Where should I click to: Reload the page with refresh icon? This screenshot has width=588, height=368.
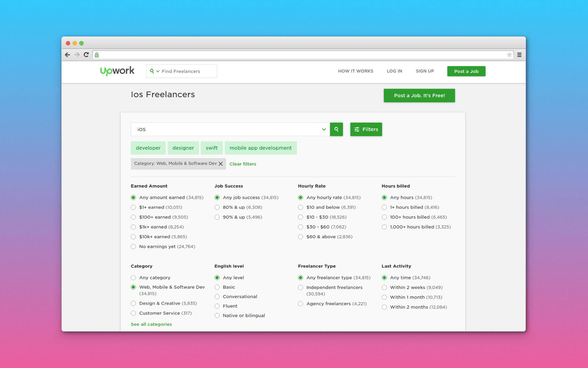pyautogui.click(x=86, y=55)
